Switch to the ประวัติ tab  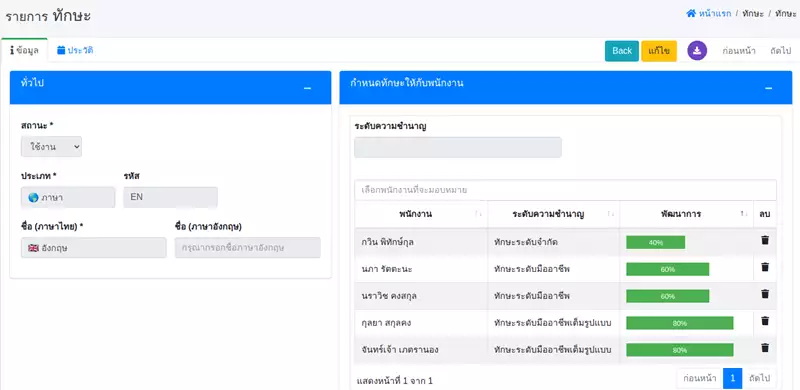coord(75,51)
